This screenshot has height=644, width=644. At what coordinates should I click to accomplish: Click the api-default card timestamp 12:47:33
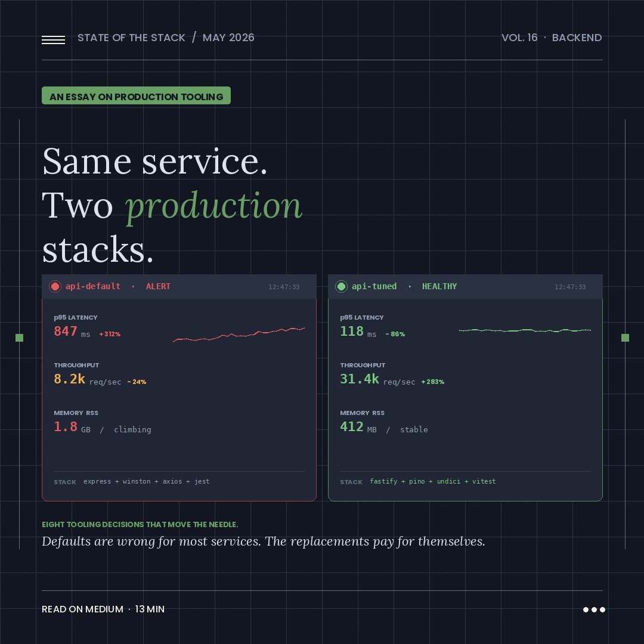tap(284, 287)
